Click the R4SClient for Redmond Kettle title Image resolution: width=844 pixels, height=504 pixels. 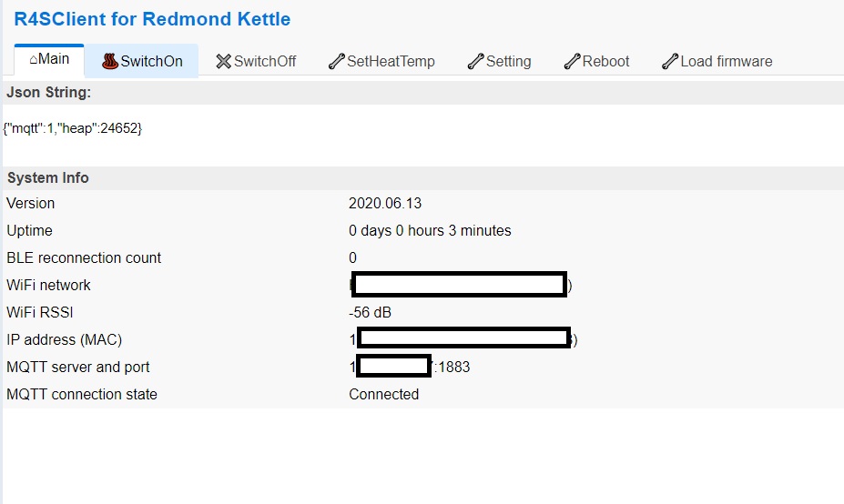(152, 18)
